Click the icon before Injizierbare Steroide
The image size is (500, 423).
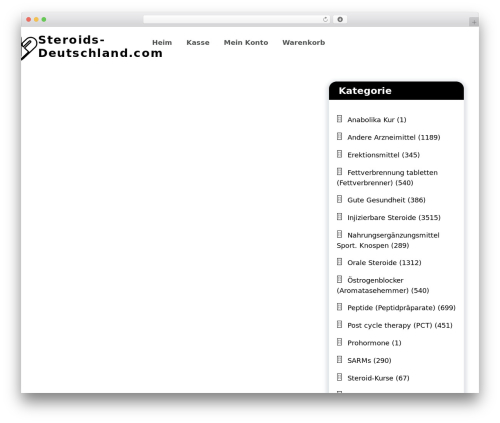[x=339, y=217]
